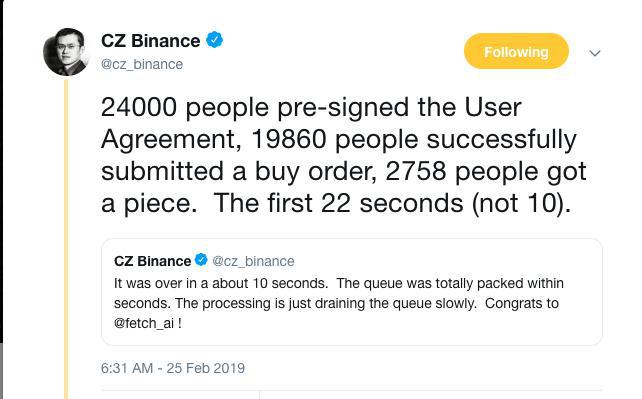Click the 'Congrats to' text in quoted tweet
Image resolution: width=642 pixels, height=399 pixels.
(522, 303)
